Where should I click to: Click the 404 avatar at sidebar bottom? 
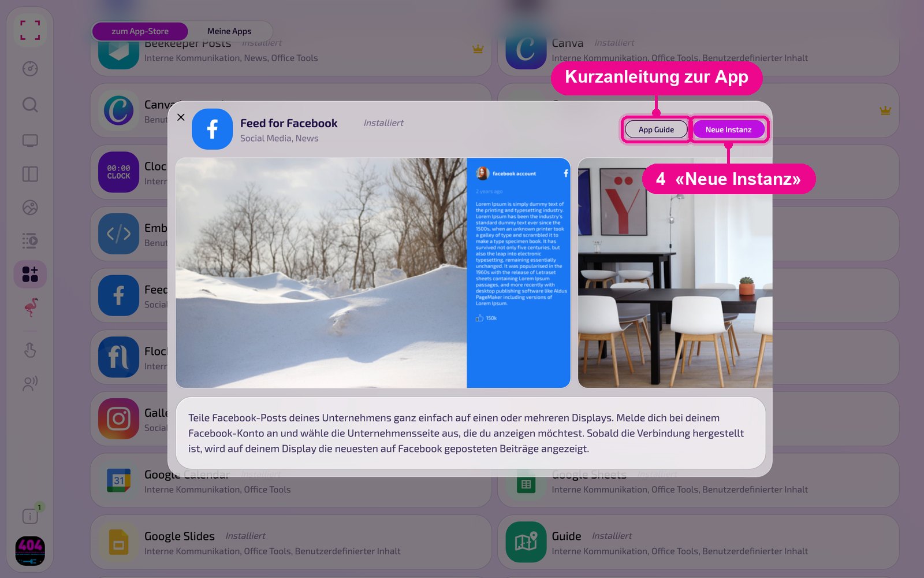[x=30, y=551]
